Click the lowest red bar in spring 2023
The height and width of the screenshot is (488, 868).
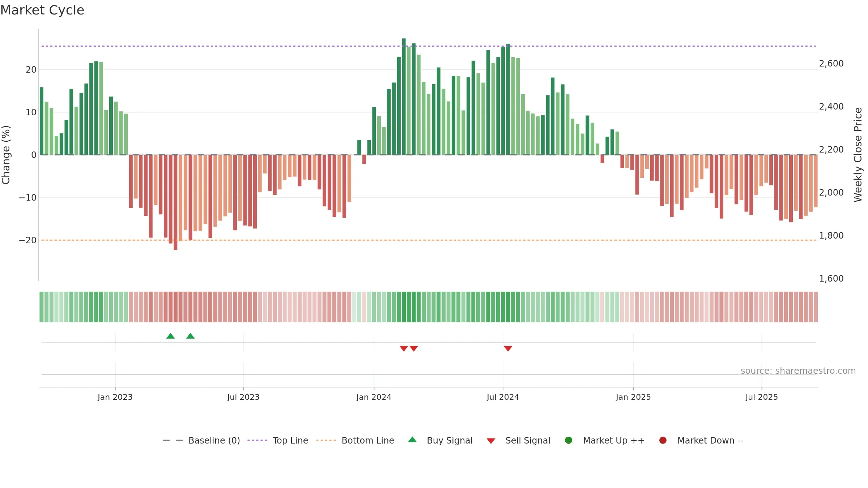(x=175, y=202)
